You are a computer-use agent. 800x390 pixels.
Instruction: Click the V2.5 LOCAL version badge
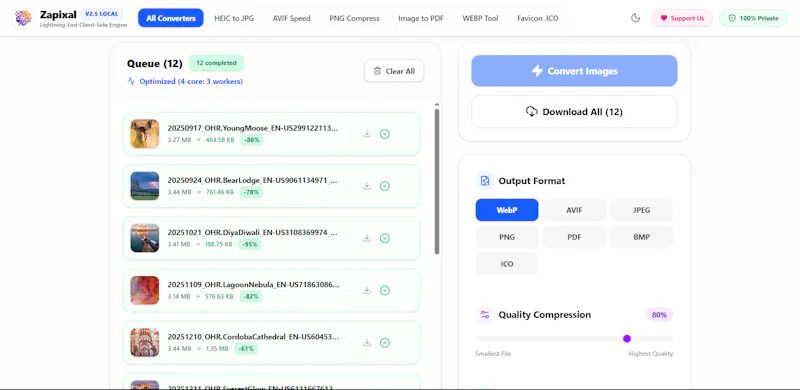[102, 14]
